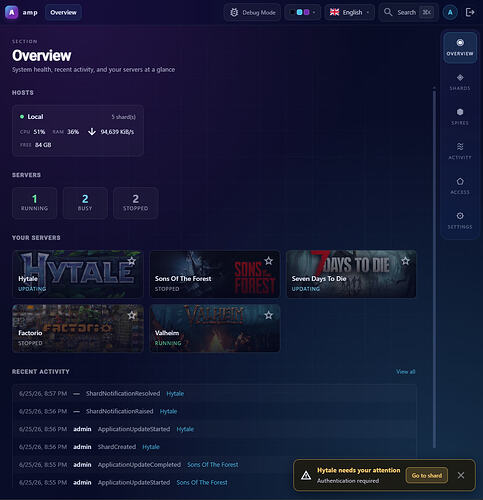Viewport: 483px width, 500px height.
Task: Open the Valheim server card
Action: pyautogui.click(x=215, y=328)
